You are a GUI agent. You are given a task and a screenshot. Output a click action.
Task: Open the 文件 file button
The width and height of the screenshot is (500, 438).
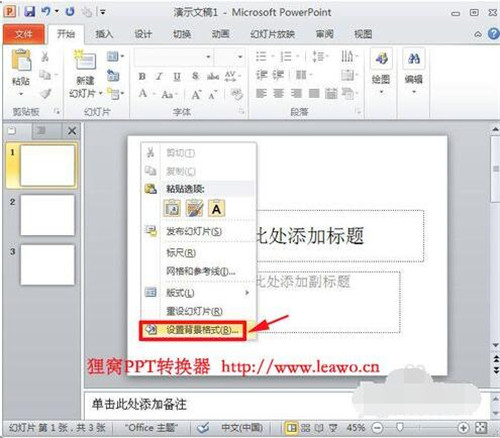[23, 34]
